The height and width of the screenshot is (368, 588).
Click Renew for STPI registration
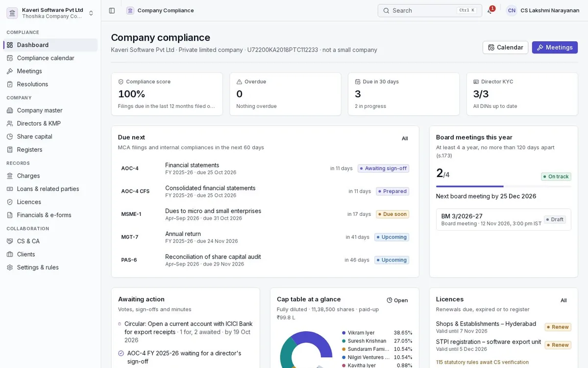pos(558,345)
